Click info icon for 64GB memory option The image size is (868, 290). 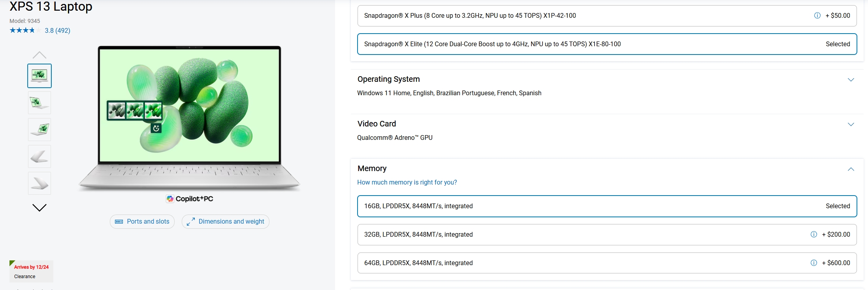click(x=813, y=263)
